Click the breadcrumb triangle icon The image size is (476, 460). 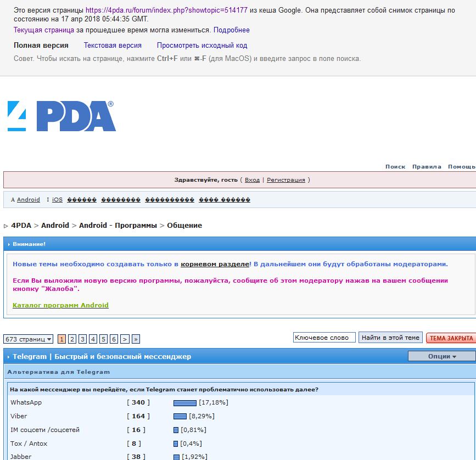pyautogui.click(x=6, y=226)
